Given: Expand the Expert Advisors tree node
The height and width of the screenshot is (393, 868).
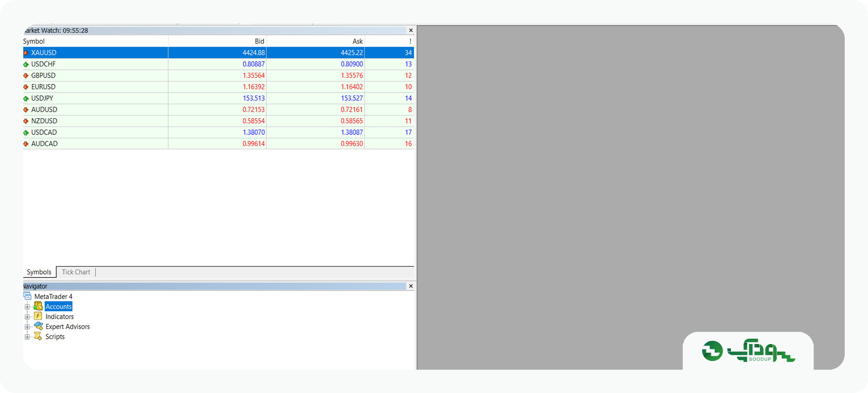Looking at the screenshot, I should pos(27,327).
